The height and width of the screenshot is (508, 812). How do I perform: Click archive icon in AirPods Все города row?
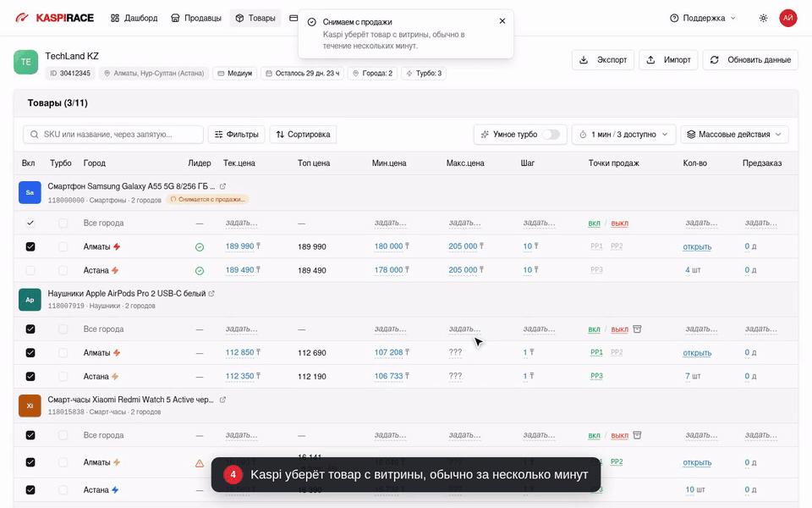637,329
